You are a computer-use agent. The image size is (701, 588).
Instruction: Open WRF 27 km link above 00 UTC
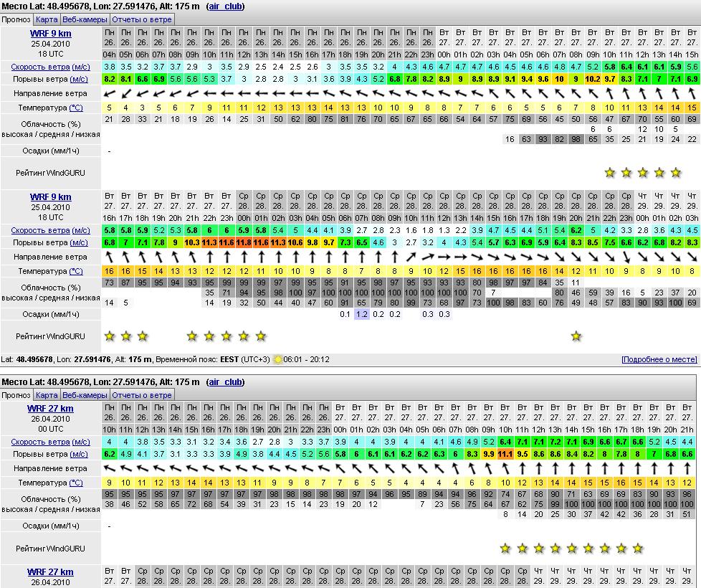click(50, 409)
